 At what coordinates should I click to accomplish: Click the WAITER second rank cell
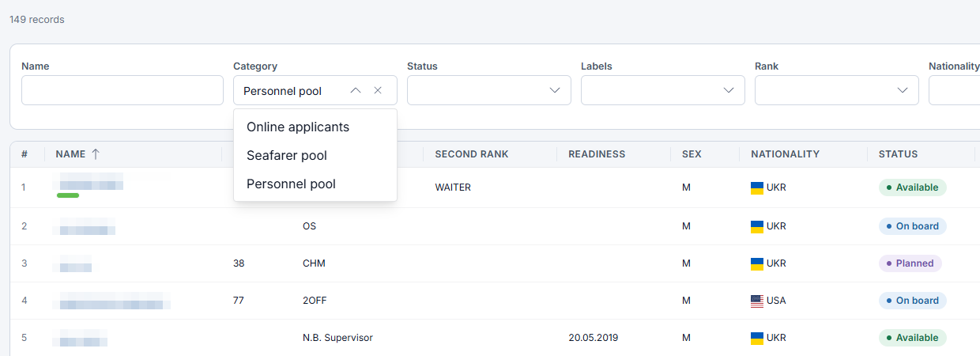pyautogui.click(x=453, y=187)
